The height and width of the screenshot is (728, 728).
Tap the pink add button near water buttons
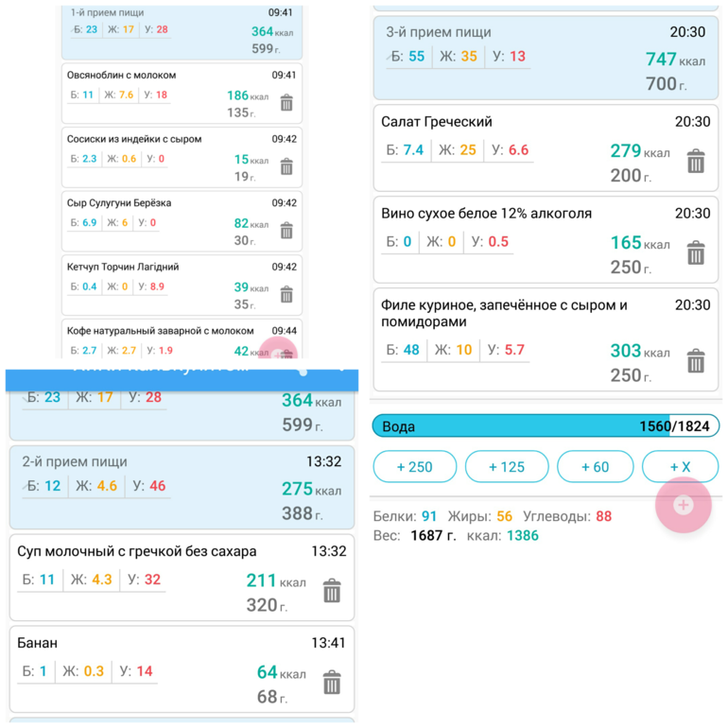(683, 505)
